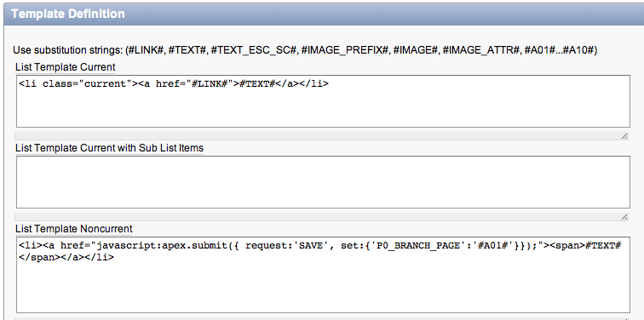Click the List Template Current with Sub List Items label
The width and height of the screenshot is (644, 320).
109,148
